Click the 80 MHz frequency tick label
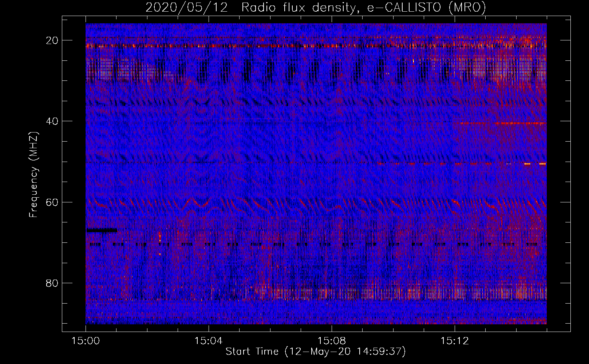 52,283
